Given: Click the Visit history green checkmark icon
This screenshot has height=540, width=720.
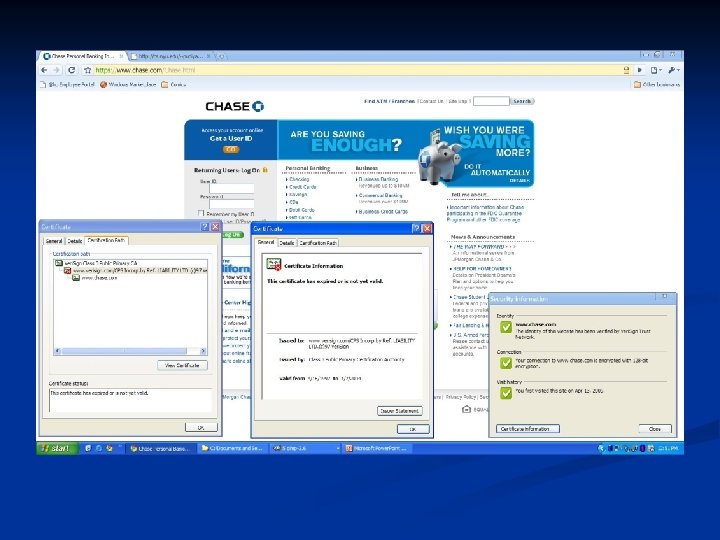Looking at the screenshot, I should [506, 393].
